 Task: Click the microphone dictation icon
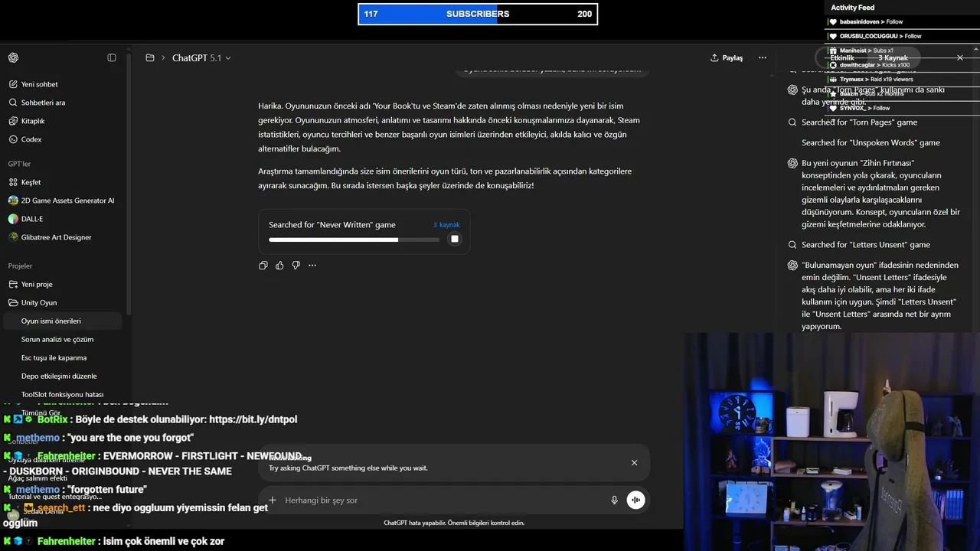pos(614,500)
